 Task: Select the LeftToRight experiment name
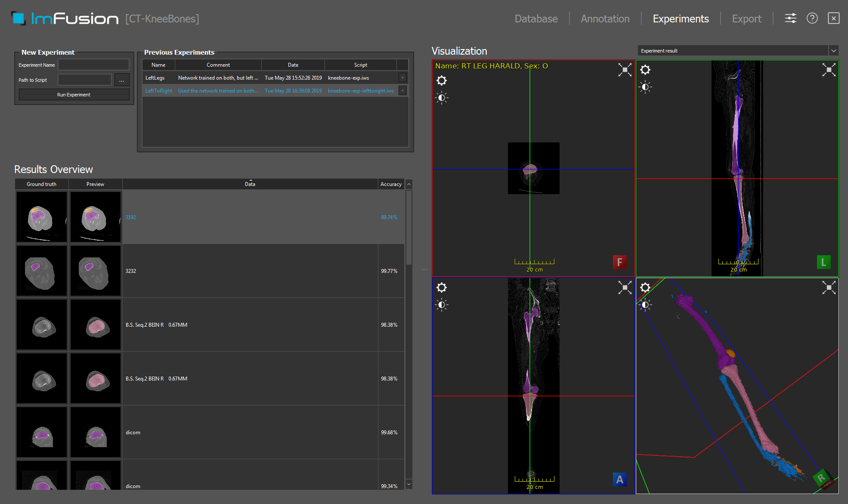tap(158, 91)
